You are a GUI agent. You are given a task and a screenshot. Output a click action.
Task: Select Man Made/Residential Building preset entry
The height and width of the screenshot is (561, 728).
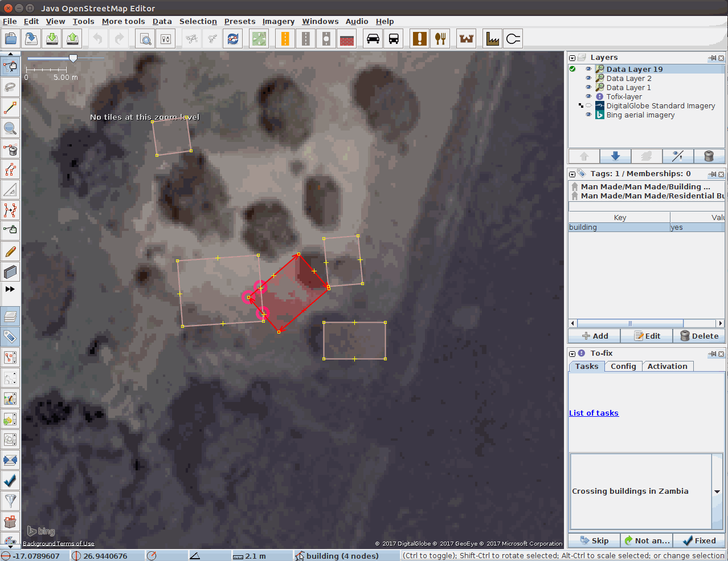pyautogui.click(x=647, y=196)
